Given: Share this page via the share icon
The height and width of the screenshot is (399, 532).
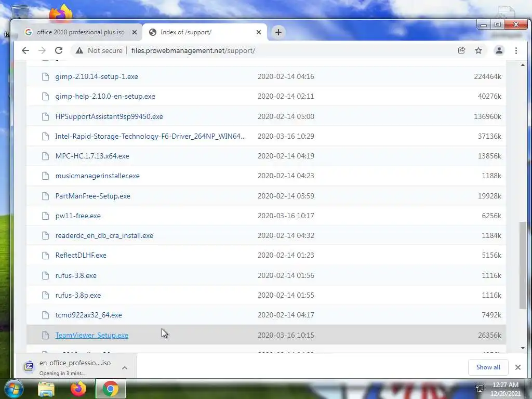Looking at the screenshot, I should tap(461, 50).
